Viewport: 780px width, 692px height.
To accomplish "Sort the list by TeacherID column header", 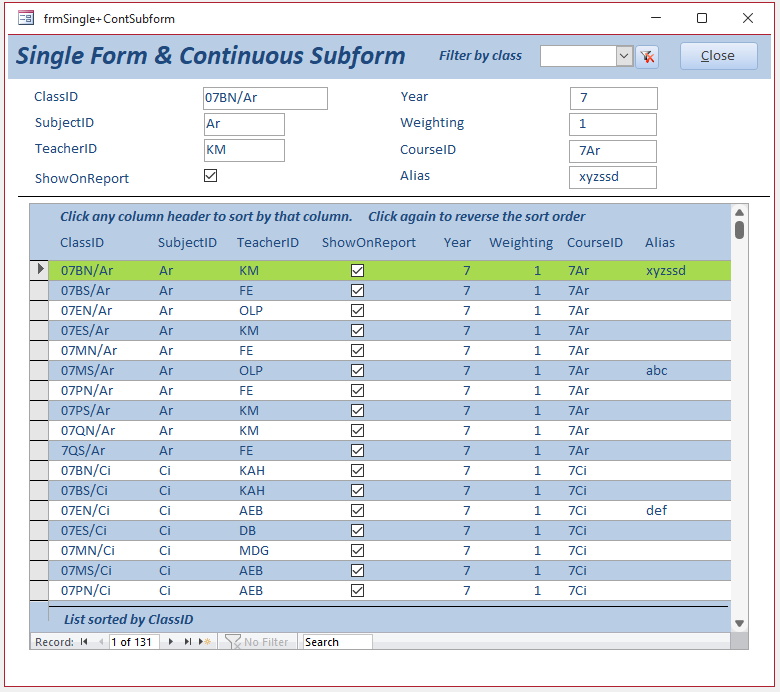I will coord(267,242).
